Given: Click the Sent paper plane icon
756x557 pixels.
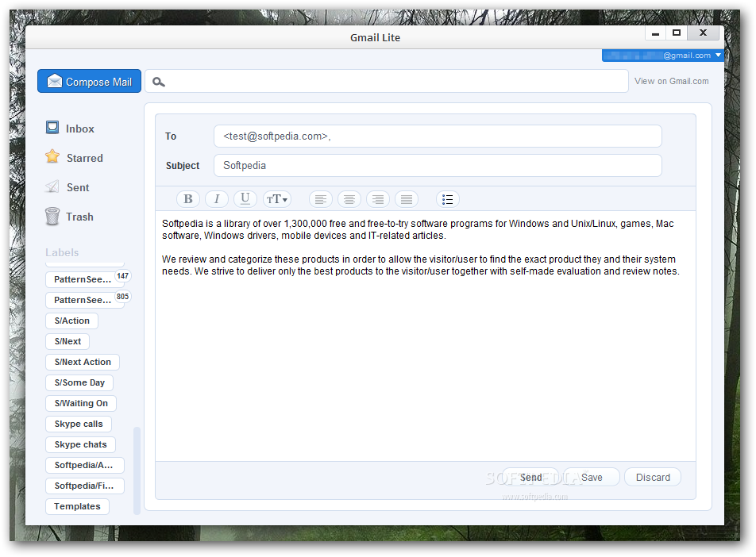Looking at the screenshot, I should (52, 186).
